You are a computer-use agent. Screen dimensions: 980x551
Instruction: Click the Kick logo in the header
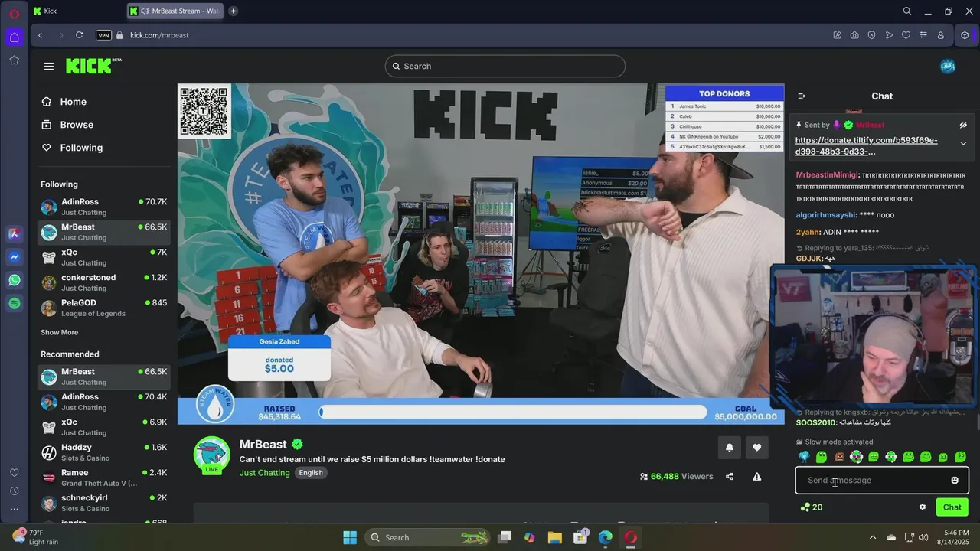[x=93, y=66]
